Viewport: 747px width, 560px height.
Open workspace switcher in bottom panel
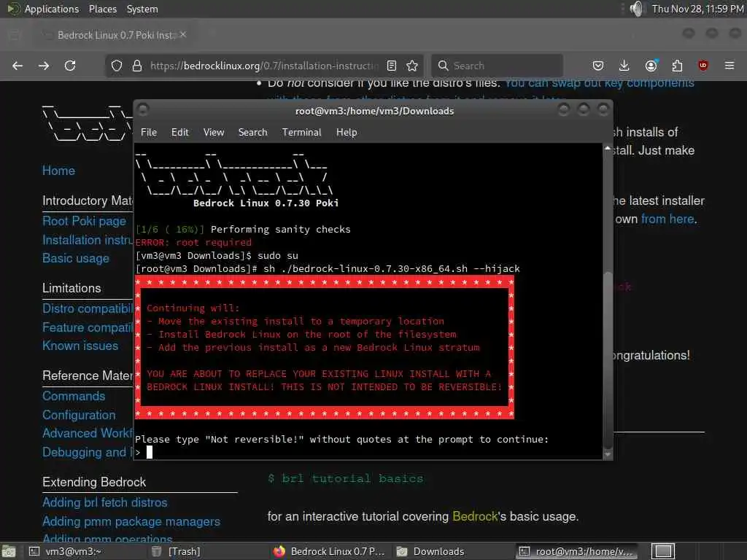663,551
